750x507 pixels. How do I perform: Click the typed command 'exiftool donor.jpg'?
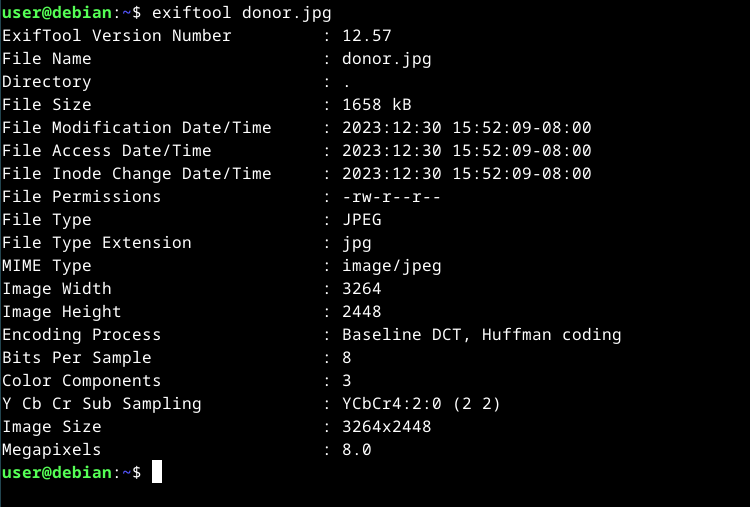pos(241,13)
